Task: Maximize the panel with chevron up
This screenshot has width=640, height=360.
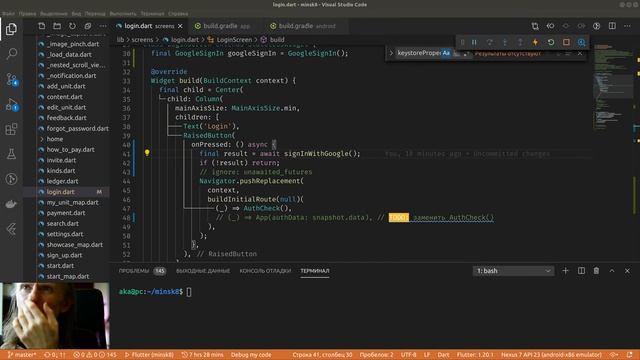Action: (612, 271)
